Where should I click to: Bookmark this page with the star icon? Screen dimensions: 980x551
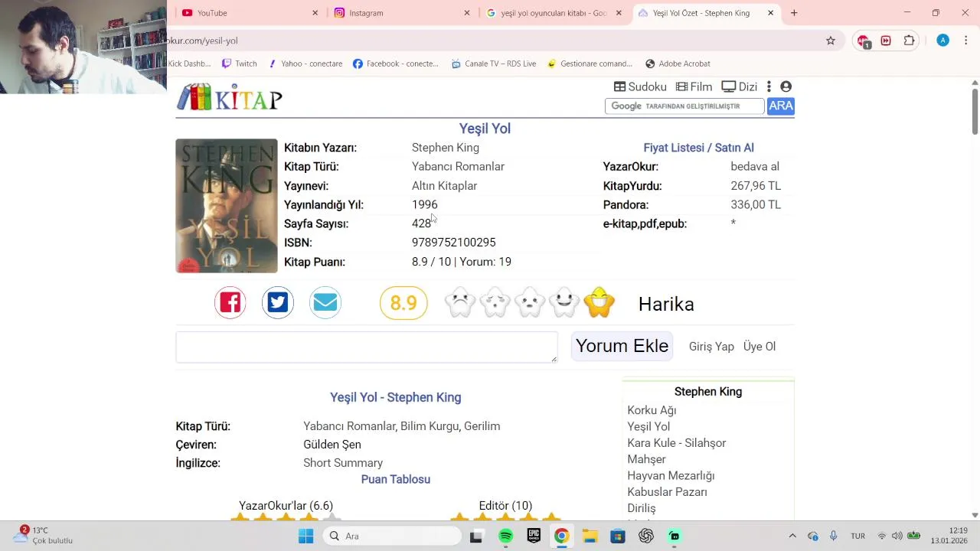(x=831, y=41)
